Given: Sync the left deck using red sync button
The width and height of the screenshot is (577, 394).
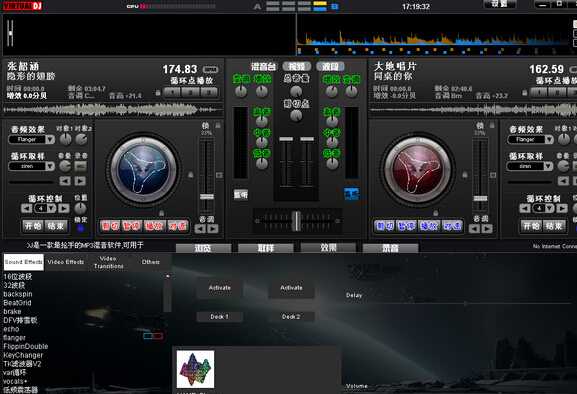Looking at the screenshot, I should [x=178, y=226].
